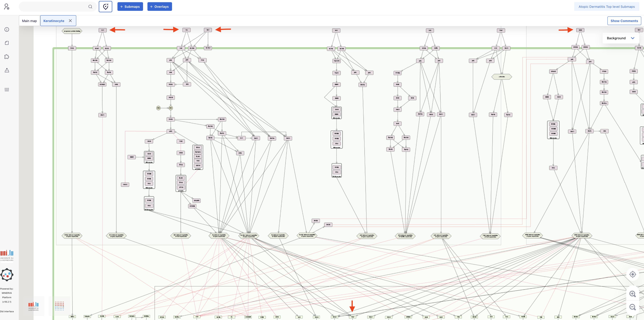Click Show Comments button
This screenshot has height=320, width=644.
(x=624, y=21)
